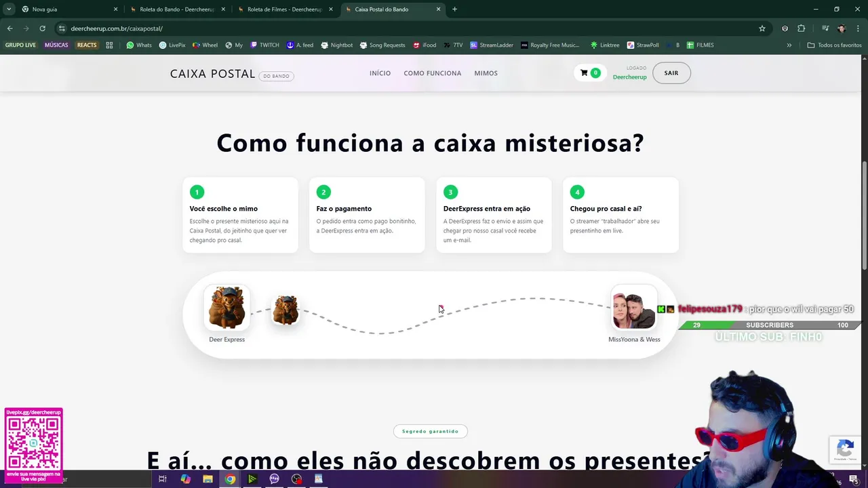Open the browser extensions puzzle icon

[802, 28]
